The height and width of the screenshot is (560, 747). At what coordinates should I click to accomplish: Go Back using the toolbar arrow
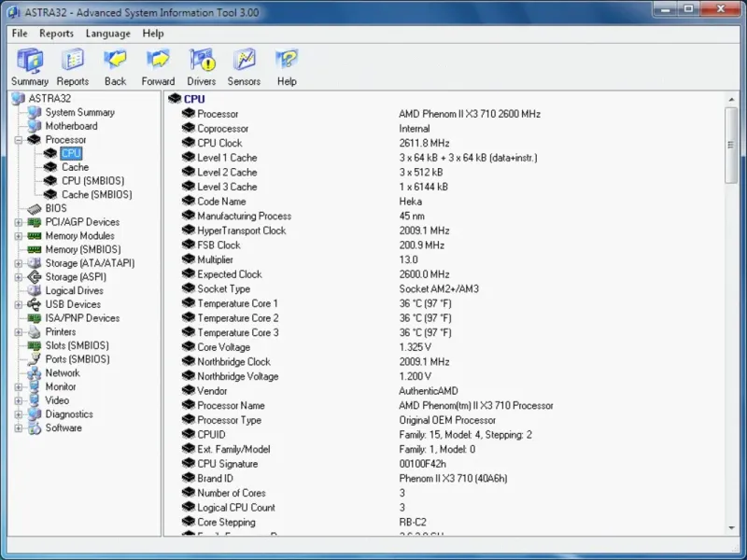[x=115, y=61]
